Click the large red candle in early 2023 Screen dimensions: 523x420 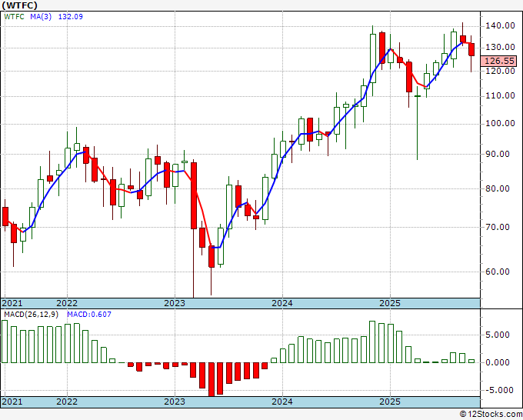pyautogui.click(x=194, y=195)
